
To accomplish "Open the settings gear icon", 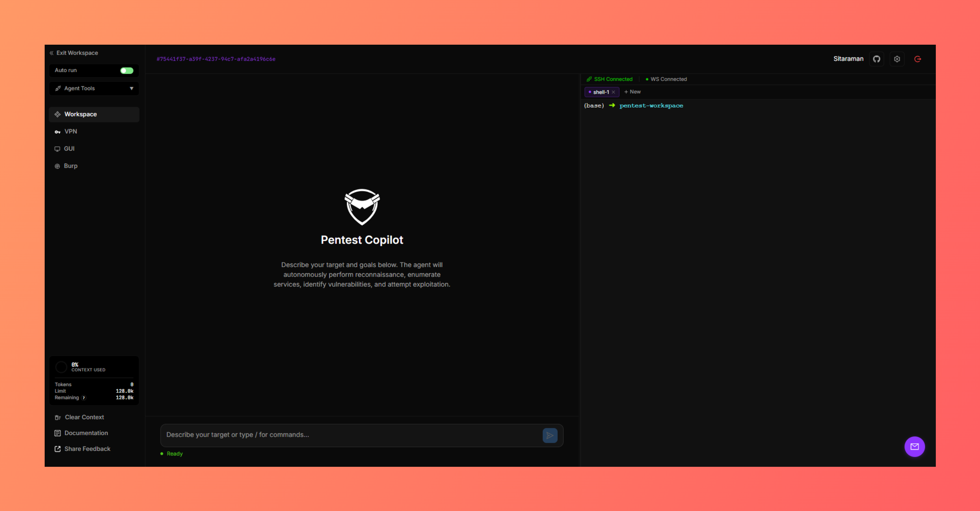I will pos(897,59).
